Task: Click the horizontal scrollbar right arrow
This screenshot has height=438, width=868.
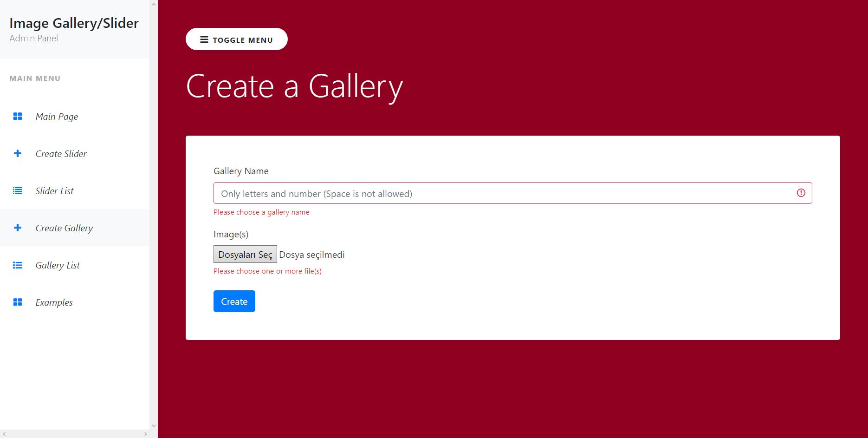Action: [x=145, y=434]
